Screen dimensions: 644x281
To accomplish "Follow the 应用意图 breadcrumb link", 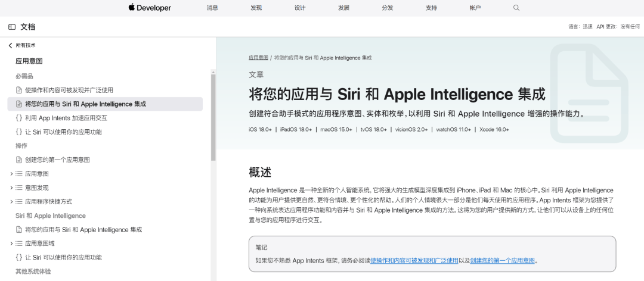I will click(258, 58).
